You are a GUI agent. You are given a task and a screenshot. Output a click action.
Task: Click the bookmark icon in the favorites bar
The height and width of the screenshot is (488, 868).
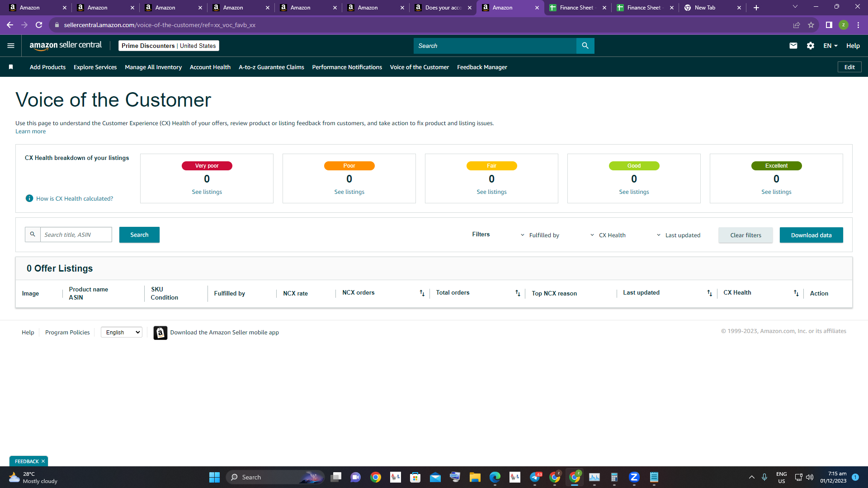(11, 67)
